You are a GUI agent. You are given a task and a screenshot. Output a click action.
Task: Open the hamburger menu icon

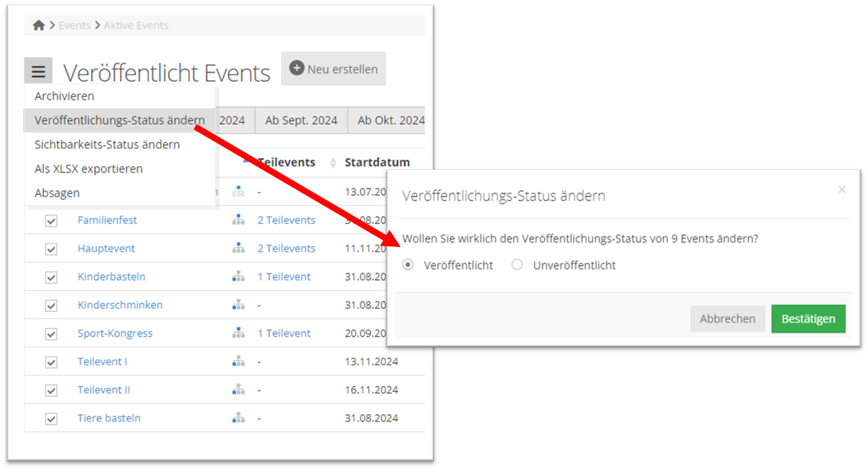click(x=38, y=72)
